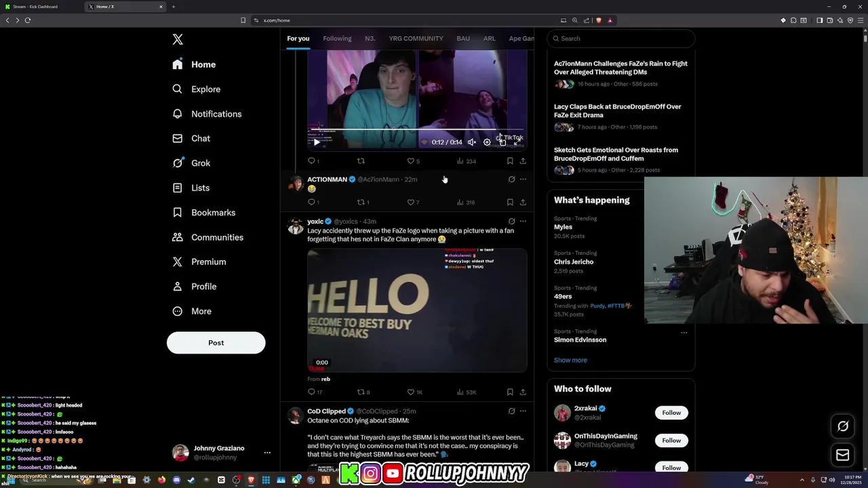Open Bookmarks in the sidebar

click(x=203, y=212)
